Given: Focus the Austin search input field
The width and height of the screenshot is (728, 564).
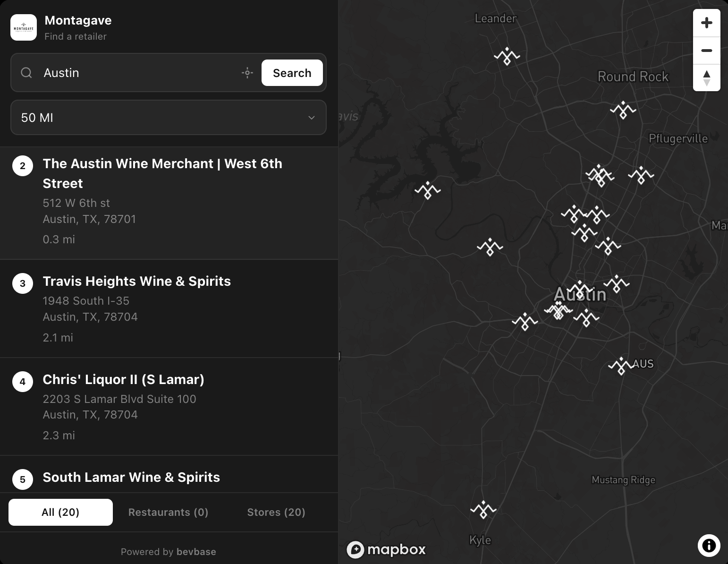Looking at the screenshot, I should 137,73.
